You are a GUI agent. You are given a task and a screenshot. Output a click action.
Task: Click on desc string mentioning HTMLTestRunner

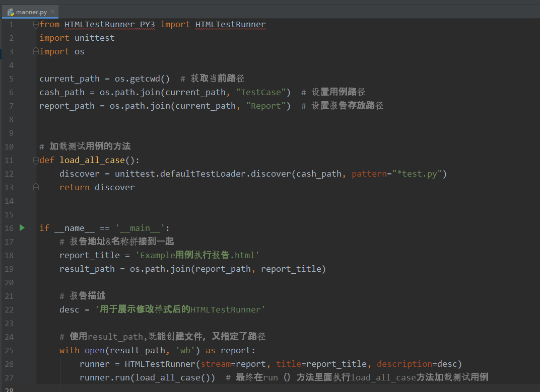(180, 309)
